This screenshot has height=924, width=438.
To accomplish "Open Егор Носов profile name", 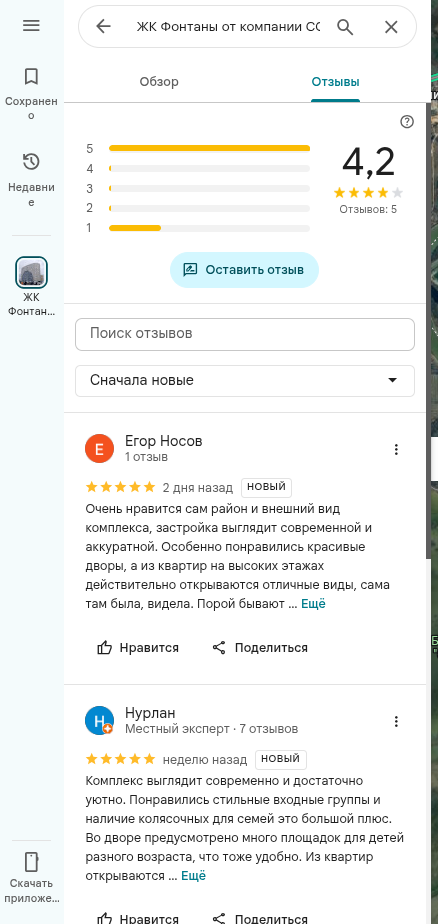I will (163, 441).
